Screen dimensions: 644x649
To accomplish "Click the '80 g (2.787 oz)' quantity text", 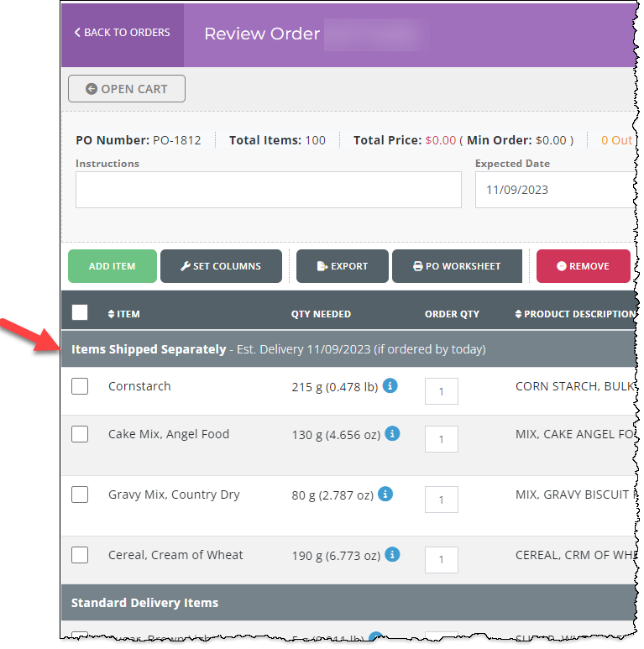I will click(x=332, y=495).
